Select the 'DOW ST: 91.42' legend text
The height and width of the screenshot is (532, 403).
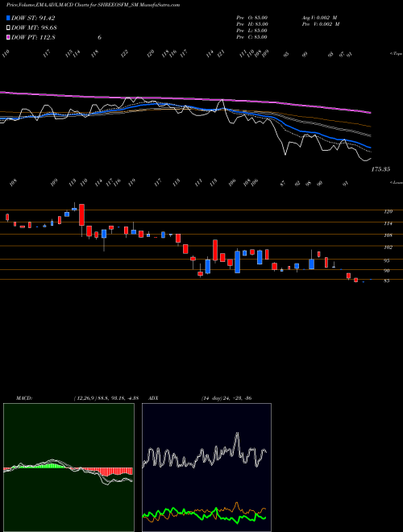coord(33,18)
